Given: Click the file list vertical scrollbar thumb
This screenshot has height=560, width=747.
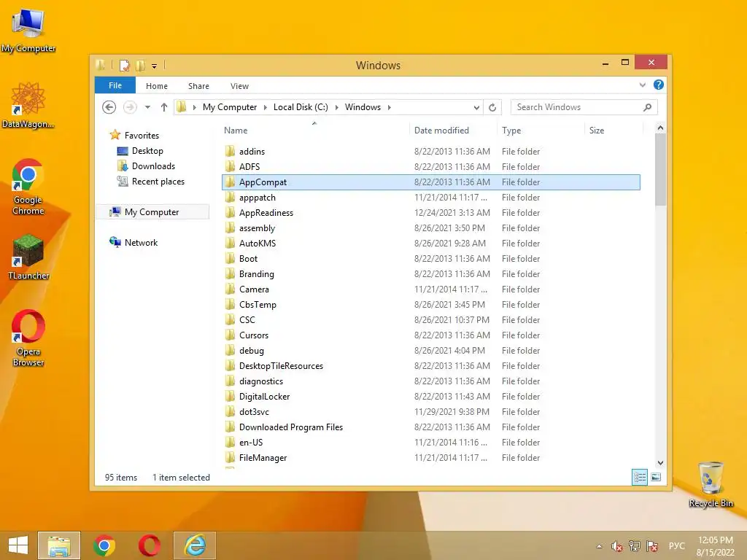Looking at the screenshot, I should (x=660, y=169).
